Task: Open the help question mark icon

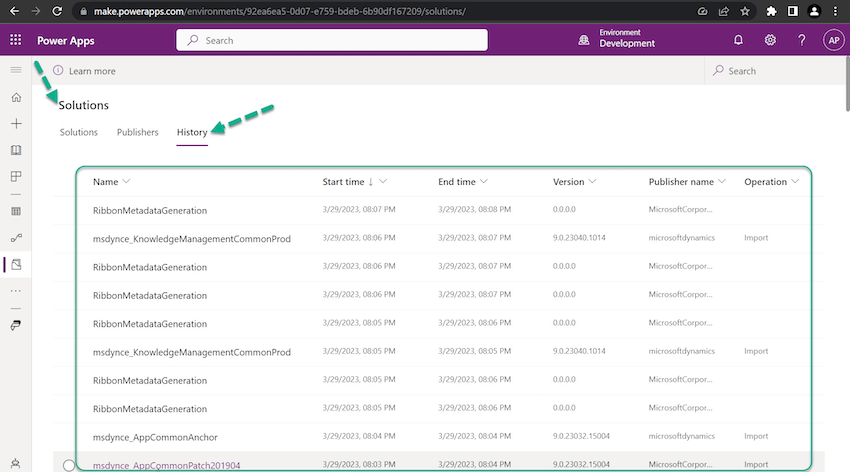Action: pyautogui.click(x=801, y=40)
